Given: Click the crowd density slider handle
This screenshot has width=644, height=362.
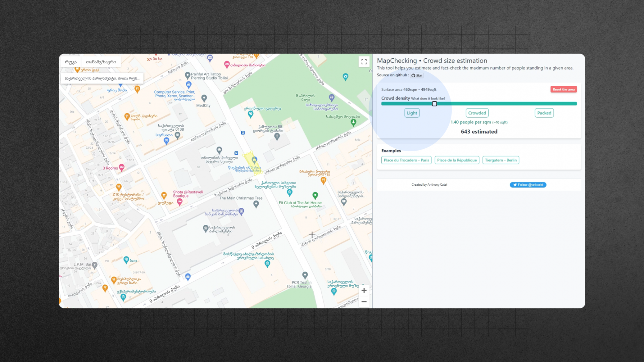Looking at the screenshot, I should point(434,104).
